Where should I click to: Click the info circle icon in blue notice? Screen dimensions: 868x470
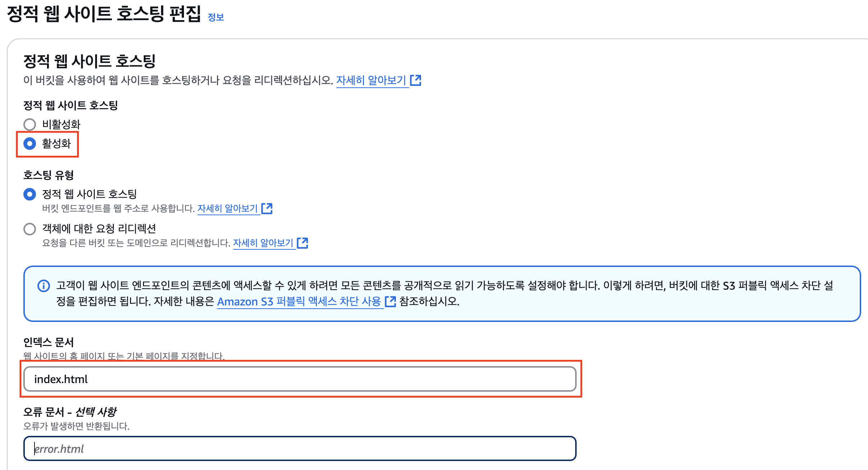(x=44, y=286)
